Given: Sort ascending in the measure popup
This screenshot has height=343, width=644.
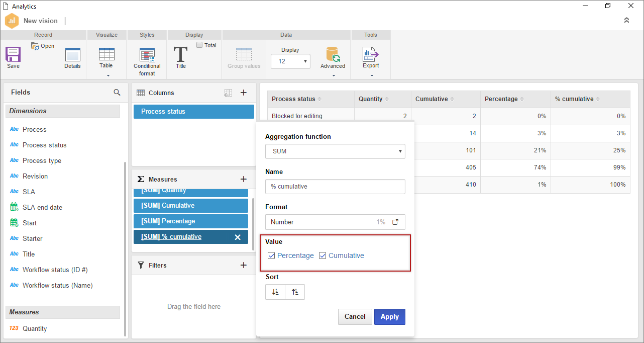Looking at the screenshot, I should tap(295, 292).
